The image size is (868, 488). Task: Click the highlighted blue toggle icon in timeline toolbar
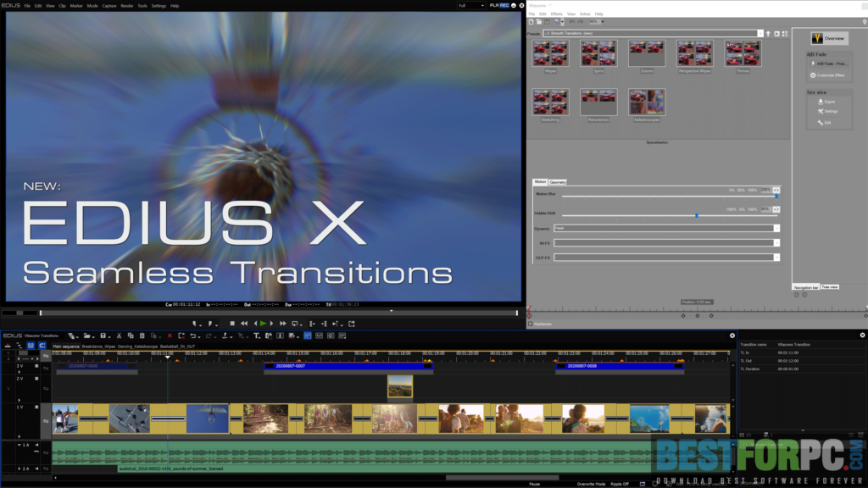(x=308, y=335)
